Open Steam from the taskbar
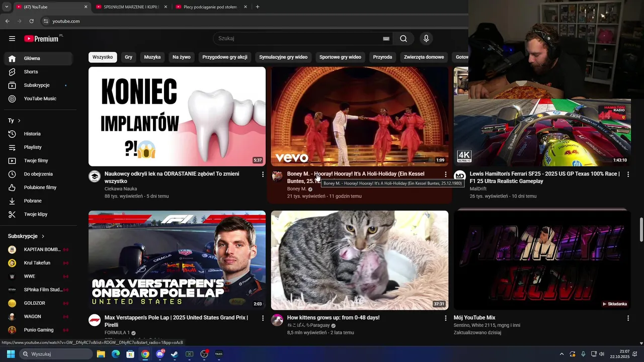 [x=174, y=354]
